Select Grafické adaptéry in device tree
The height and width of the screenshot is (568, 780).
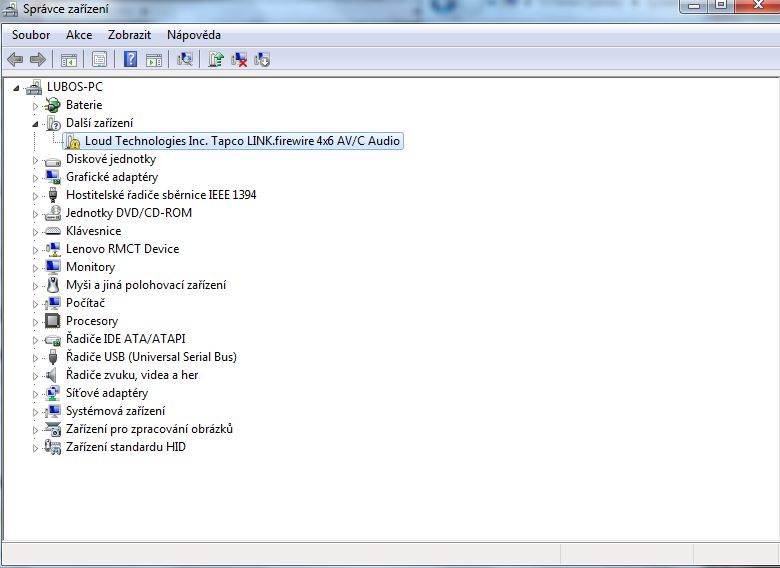(112, 177)
